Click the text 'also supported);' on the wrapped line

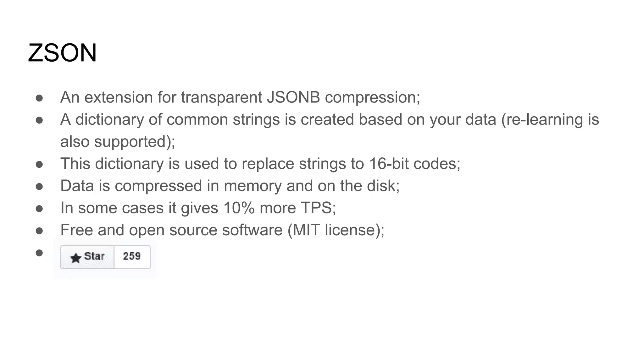118,142
